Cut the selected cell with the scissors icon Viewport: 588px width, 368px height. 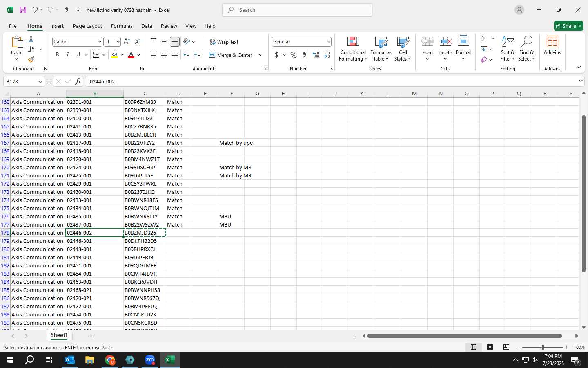(x=31, y=38)
